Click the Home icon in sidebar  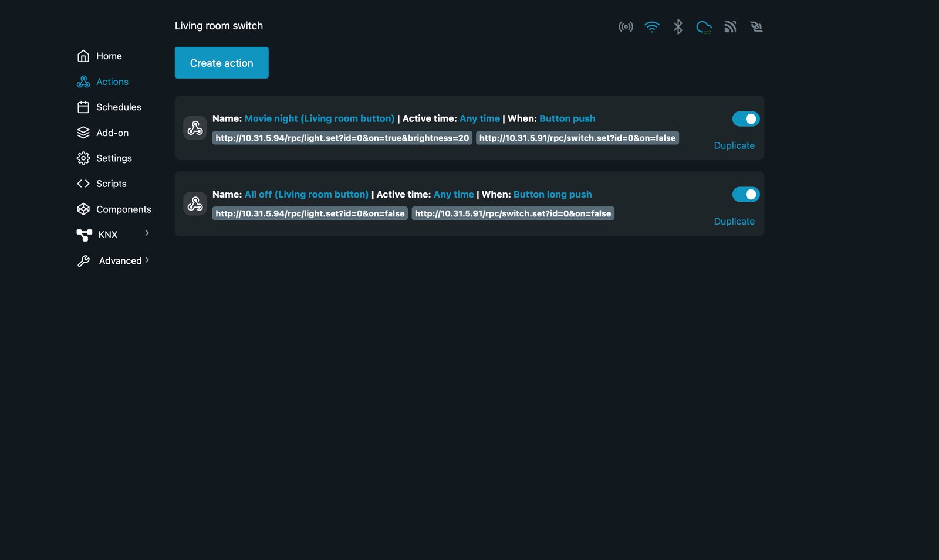pyautogui.click(x=83, y=56)
